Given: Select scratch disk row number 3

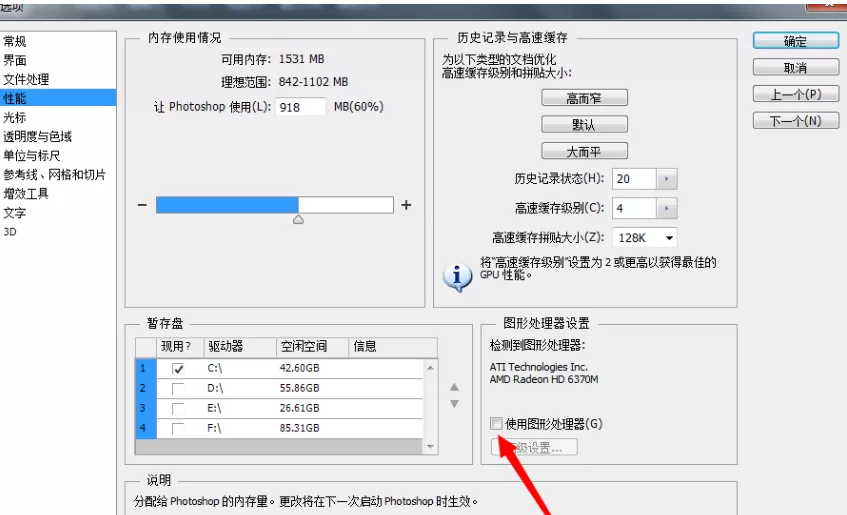Looking at the screenshot, I should click(145, 408).
